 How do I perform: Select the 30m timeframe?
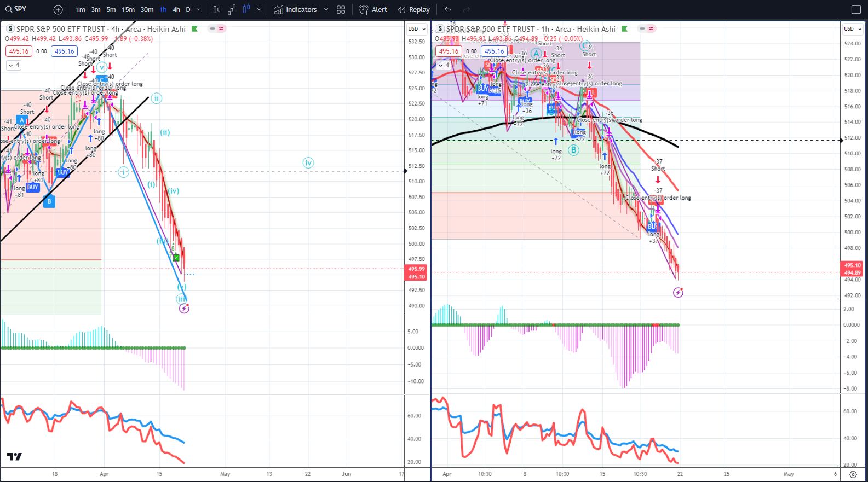click(147, 10)
